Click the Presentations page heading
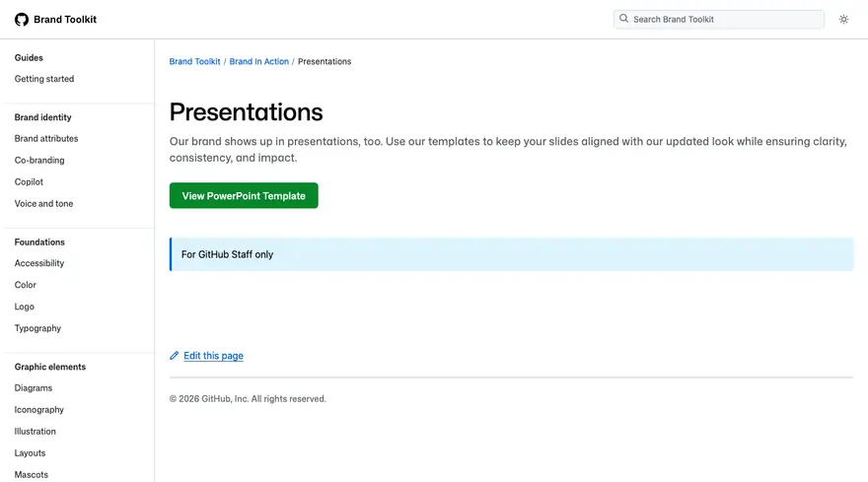This screenshot has width=868, height=482. click(247, 112)
